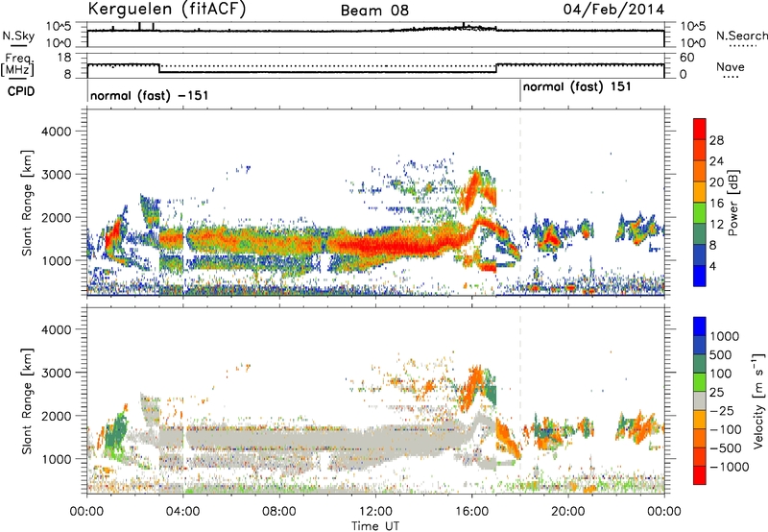This screenshot has height=532, width=768.
Task: Click the 'Power [dB]' colorbar label
Action: tap(733, 203)
